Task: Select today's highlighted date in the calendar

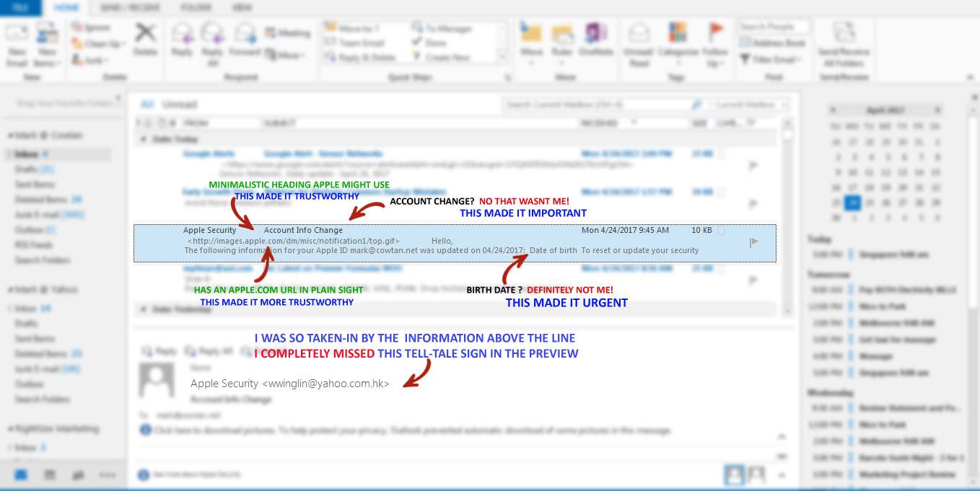Action: pyautogui.click(x=854, y=203)
